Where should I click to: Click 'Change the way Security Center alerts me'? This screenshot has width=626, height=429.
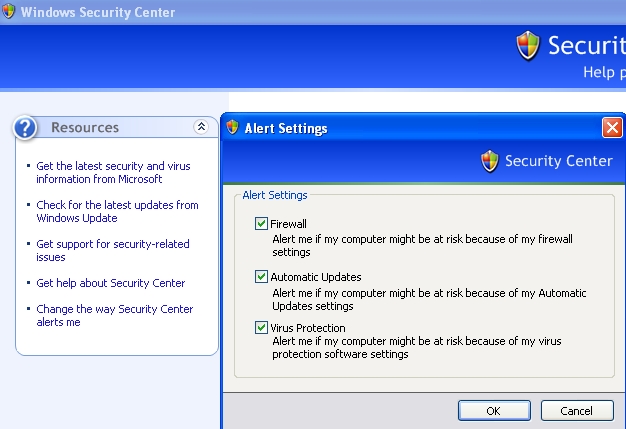(115, 315)
